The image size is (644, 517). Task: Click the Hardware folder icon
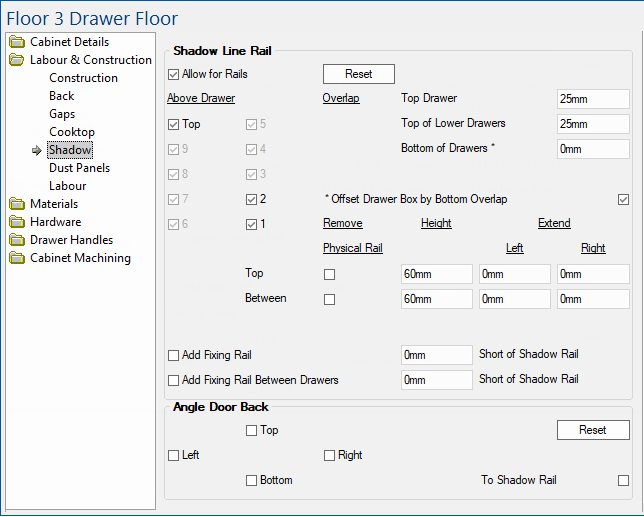point(18,222)
